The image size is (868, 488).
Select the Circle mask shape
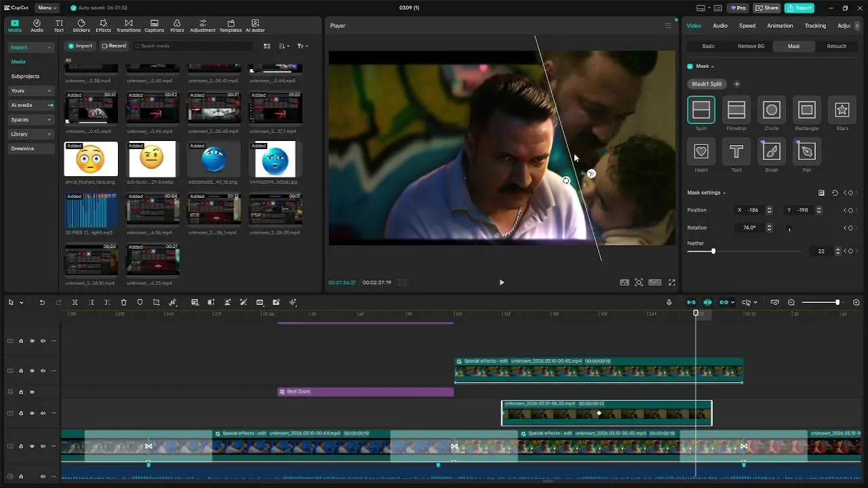pyautogui.click(x=771, y=110)
